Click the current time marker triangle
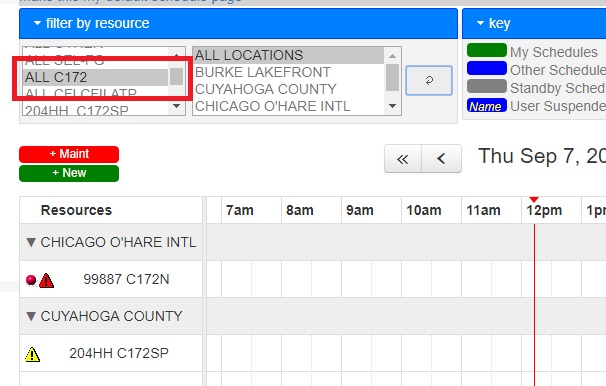Viewport: 606px width, 386px height. point(534,200)
